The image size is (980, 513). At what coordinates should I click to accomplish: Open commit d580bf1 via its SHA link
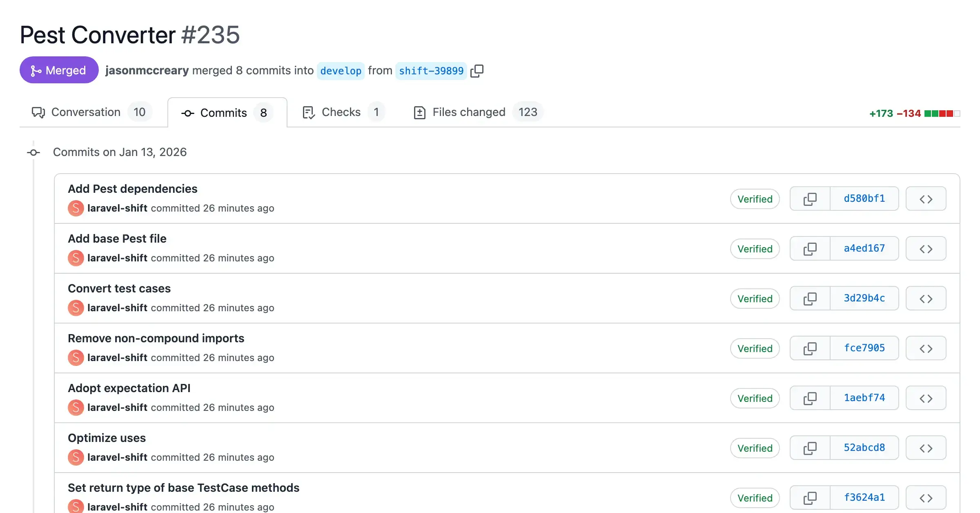tap(864, 199)
